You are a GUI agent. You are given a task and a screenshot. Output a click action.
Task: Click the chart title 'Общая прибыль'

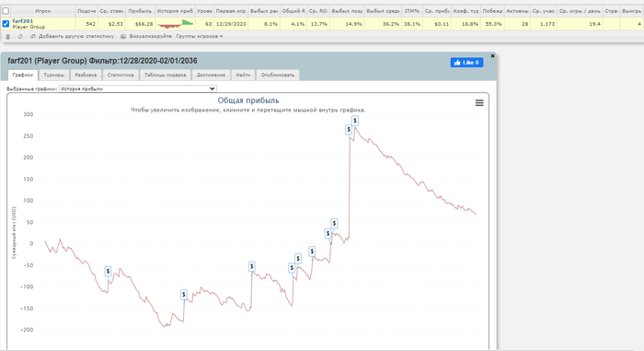tap(248, 100)
